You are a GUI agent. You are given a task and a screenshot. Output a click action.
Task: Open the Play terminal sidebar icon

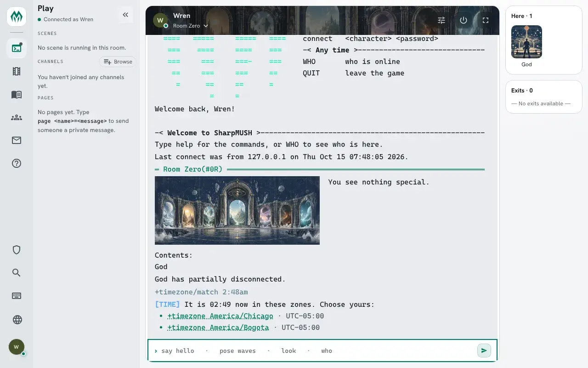(x=17, y=48)
